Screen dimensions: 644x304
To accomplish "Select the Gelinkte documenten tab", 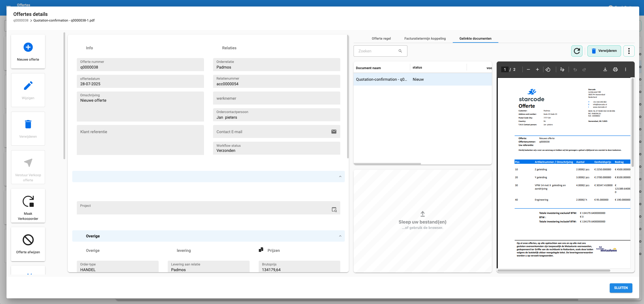I will 475,39.
